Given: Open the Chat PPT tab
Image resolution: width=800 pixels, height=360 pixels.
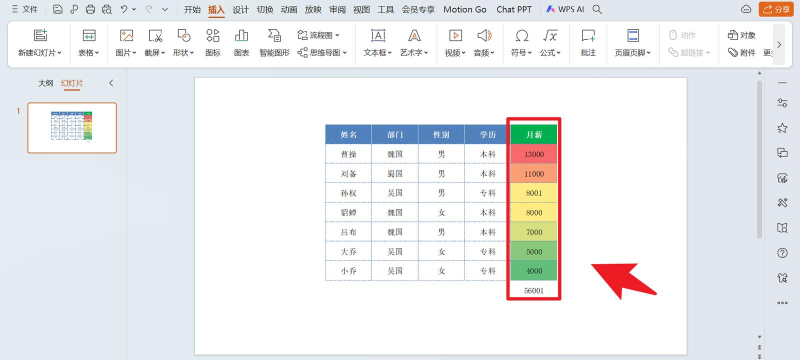Looking at the screenshot, I should coord(514,9).
